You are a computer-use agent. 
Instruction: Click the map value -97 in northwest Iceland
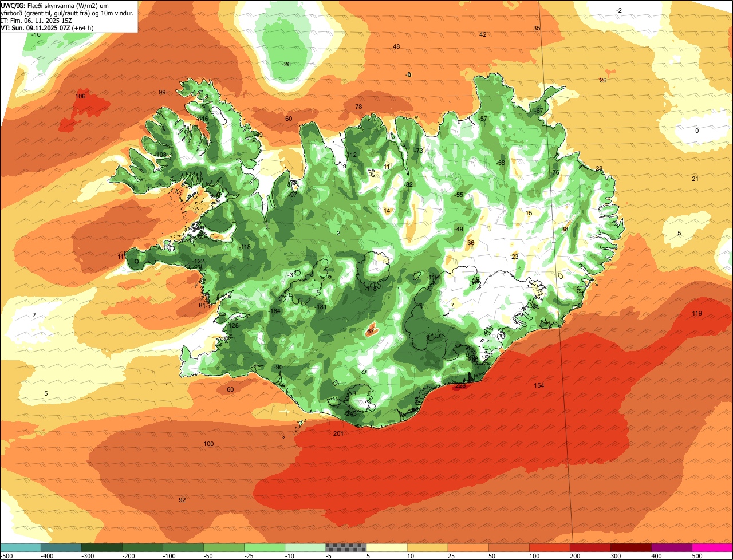[293, 195]
